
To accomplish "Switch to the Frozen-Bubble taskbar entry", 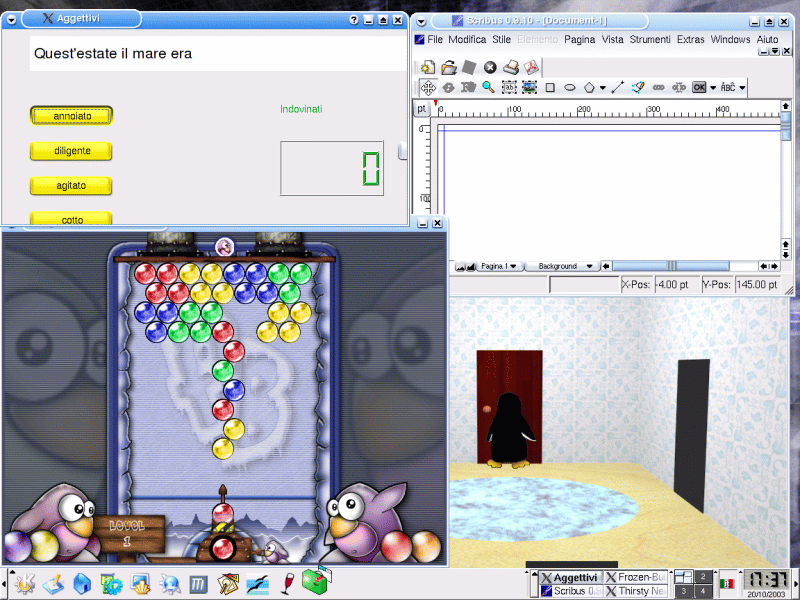I will click(636, 578).
